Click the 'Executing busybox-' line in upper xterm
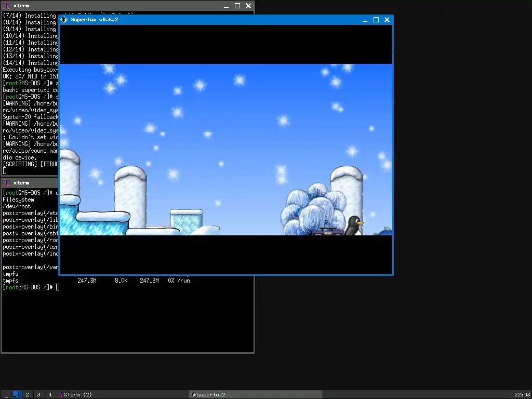532x399 pixels. [31, 70]
